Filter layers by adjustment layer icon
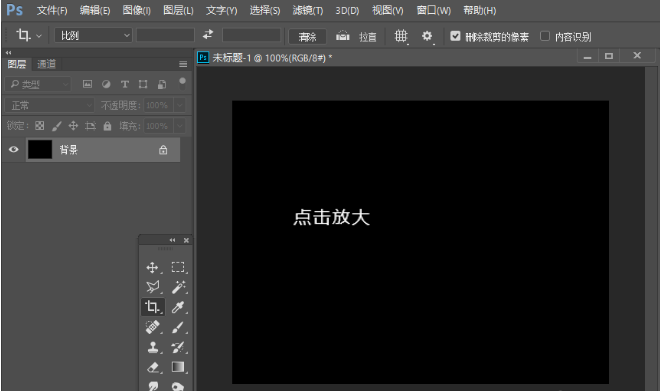The height and width of the screenshot is (391, 660). coord(106,84)
